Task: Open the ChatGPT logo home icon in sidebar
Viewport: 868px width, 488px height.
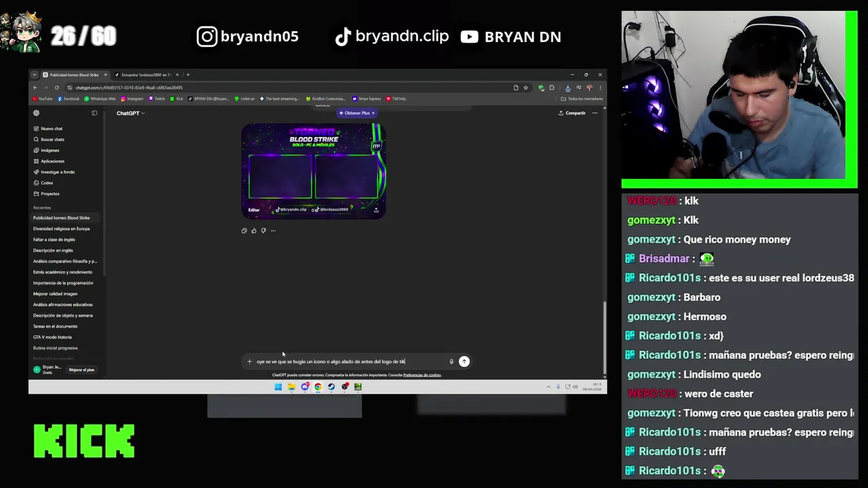Action: tap(37, 113)
